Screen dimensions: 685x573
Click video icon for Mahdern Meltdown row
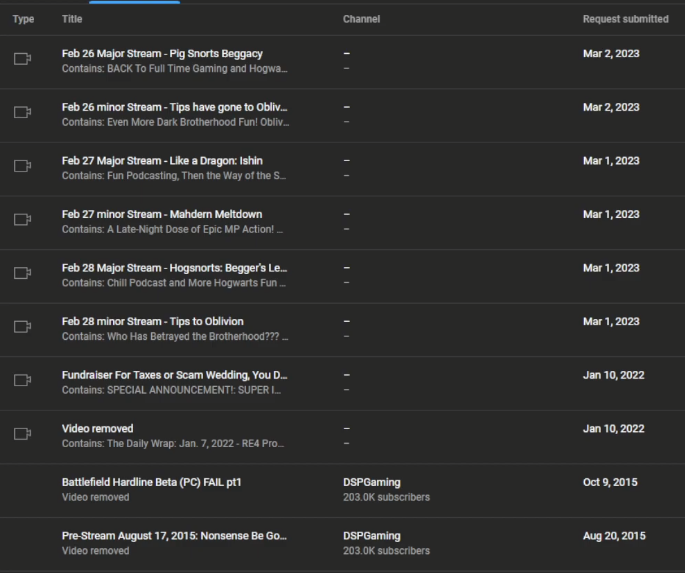click(22, 219)
